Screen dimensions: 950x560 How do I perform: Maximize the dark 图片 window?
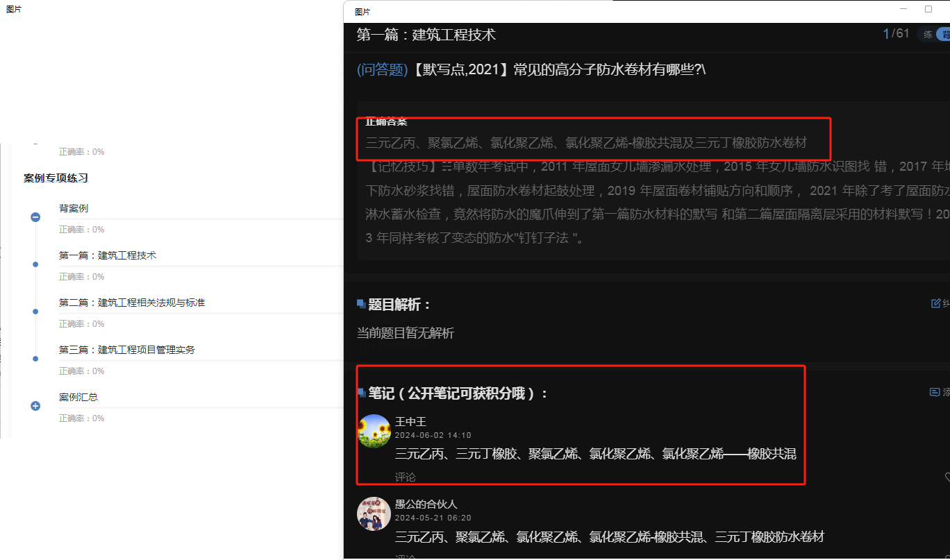[928, 10]
